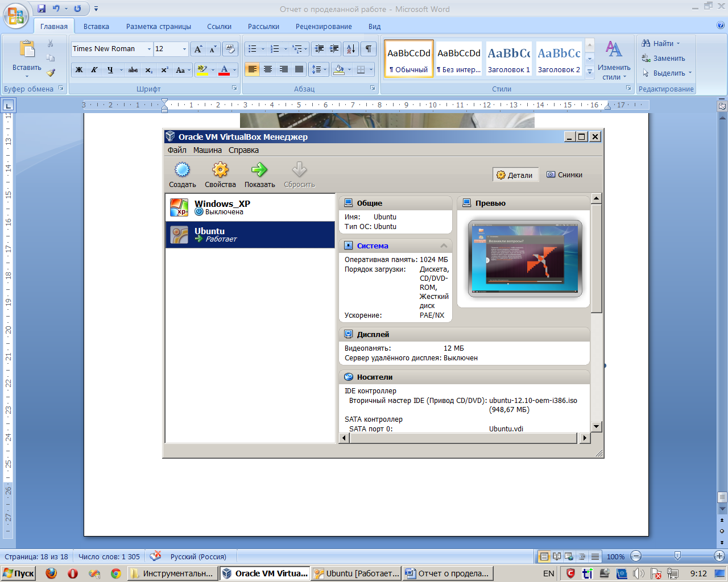
Task: Redo with the Quick Access arrow
Action: (x=77, y=9)
